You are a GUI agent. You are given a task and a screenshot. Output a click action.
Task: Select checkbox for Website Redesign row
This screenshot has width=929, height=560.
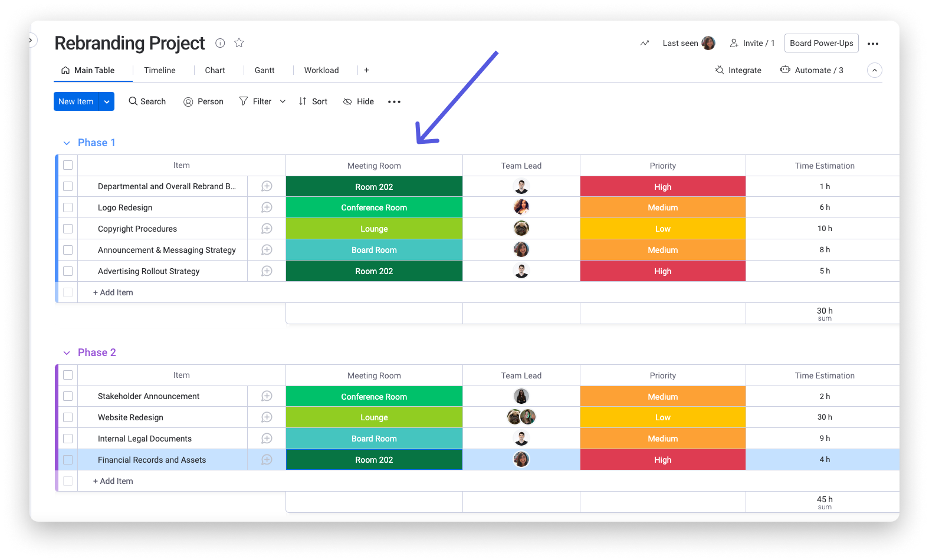68,417
